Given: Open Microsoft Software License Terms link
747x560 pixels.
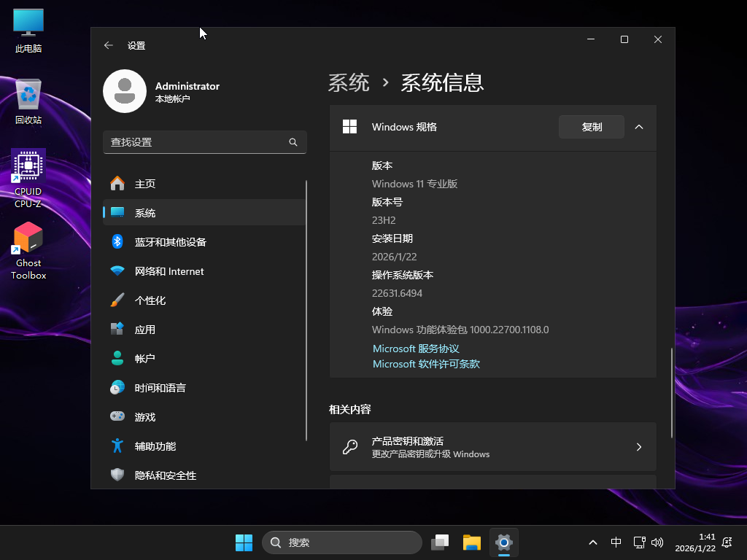Looking at the screenshot, I should 426,364.
